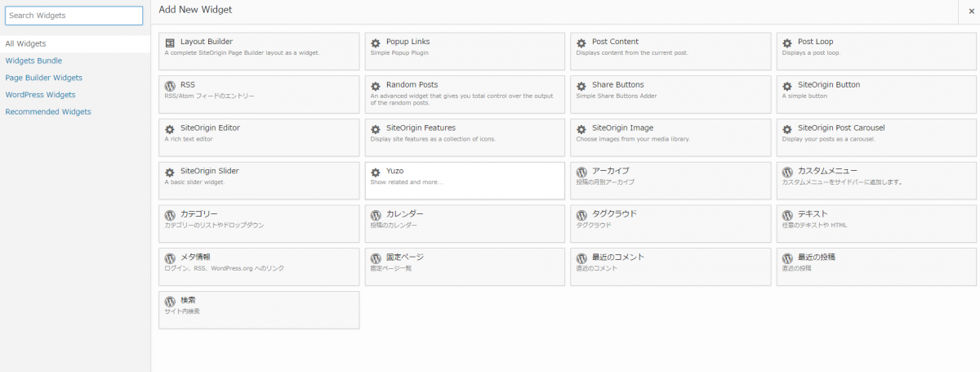Click the Layout Builder widget icon
980x372 pixels.
(170, 43)
